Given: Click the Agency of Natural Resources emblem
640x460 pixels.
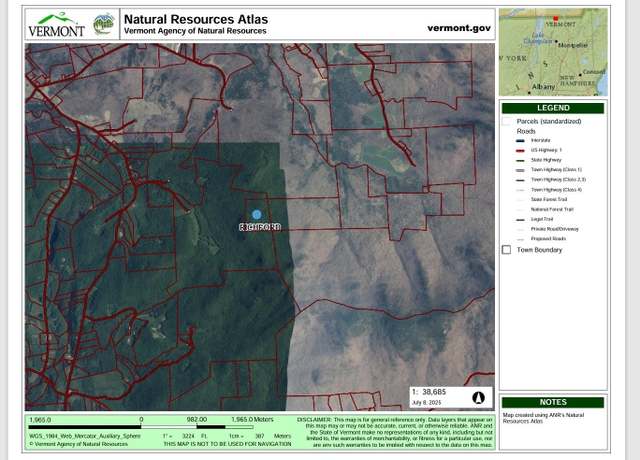Looking at the screenshot, I should [x=104, y=24].
